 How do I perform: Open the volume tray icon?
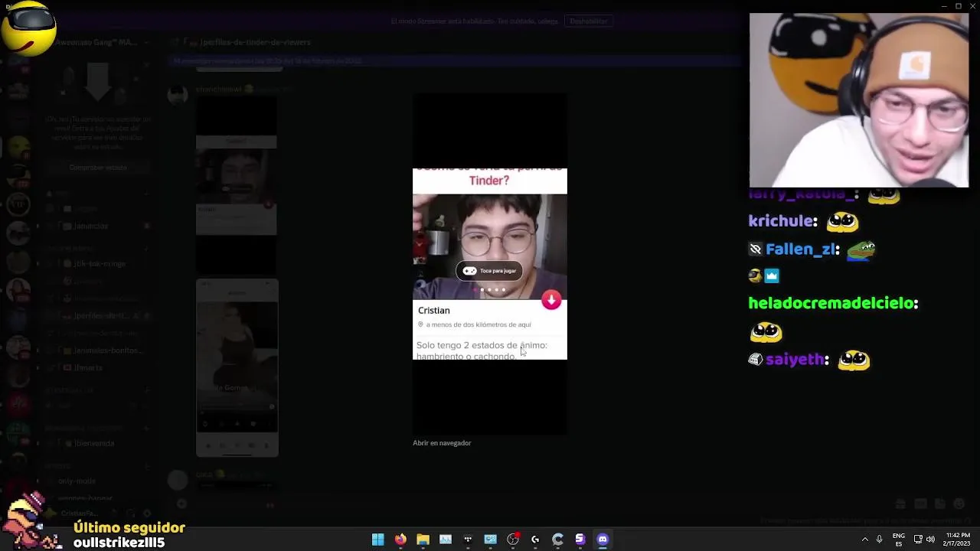(930, 540)
